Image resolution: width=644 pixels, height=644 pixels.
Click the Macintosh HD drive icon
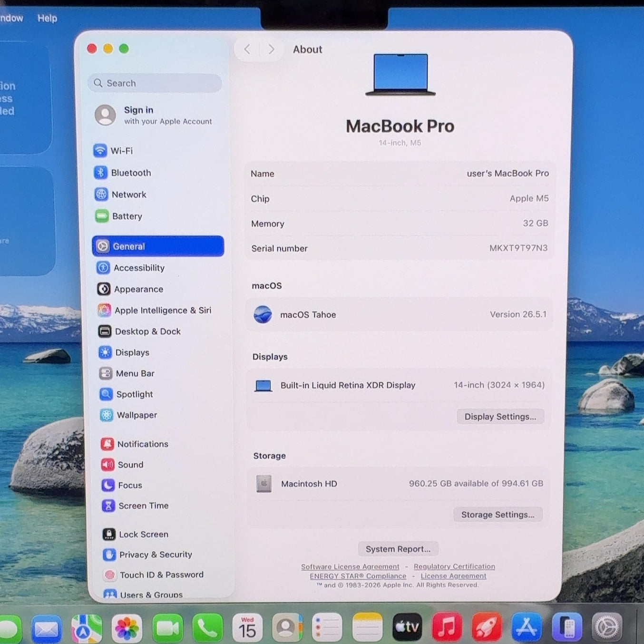coord(264,484)
